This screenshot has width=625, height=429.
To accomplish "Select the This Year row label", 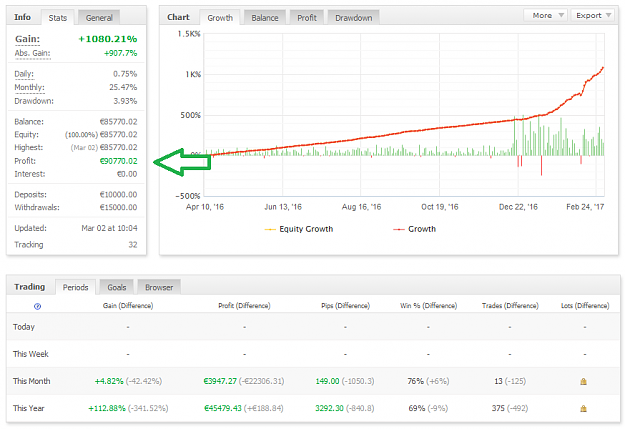I will 29,408.
